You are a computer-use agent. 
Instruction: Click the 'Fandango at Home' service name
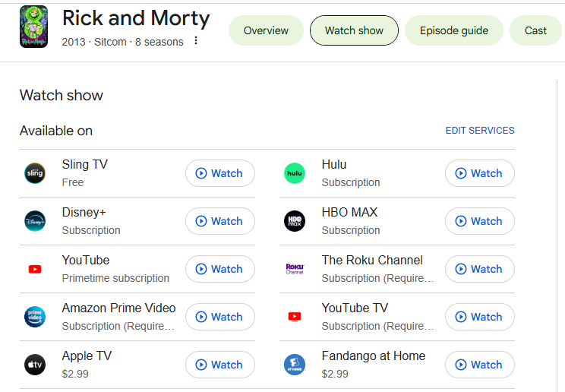pyautogui.click(x=374, y=356)
